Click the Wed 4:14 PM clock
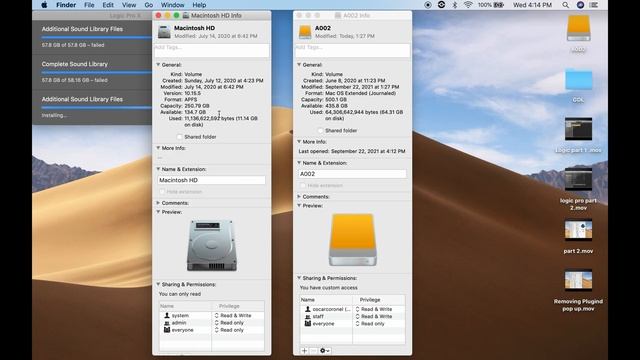This screenshot has width=640, height=360. (532, 5)
